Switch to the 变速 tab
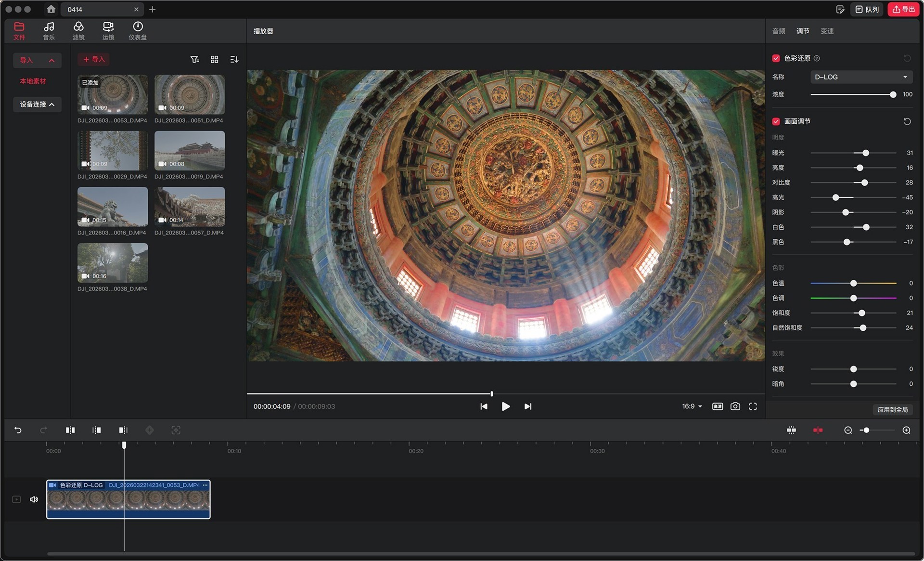924x561 pixels. tap(827, 31)
